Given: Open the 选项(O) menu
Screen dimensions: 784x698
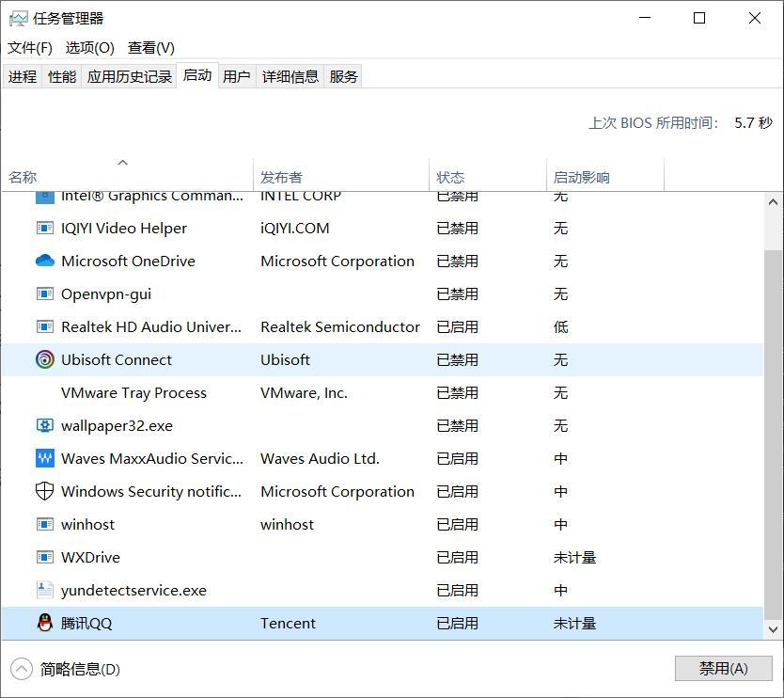Looking at the screenshot, I should coord(89,47).
